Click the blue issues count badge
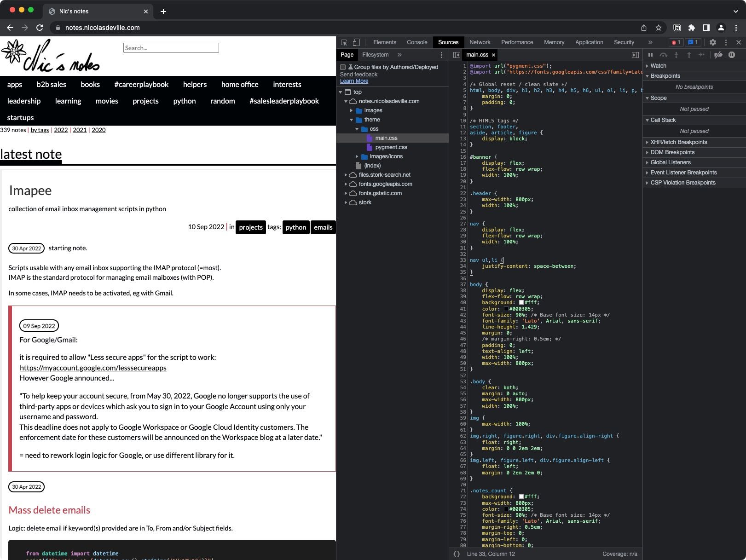The height and width of the screenshot is (560, 746). click(693, 42)
